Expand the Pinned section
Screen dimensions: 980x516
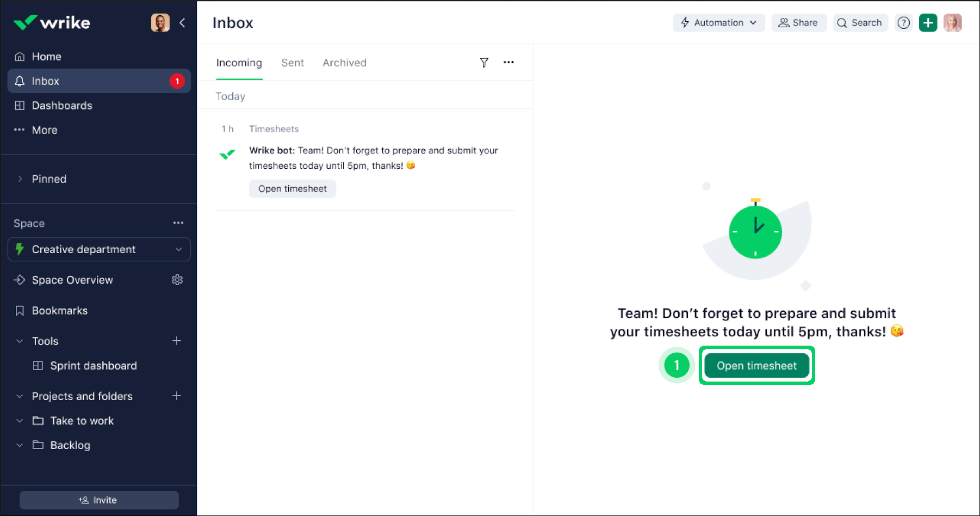click(20, 179)
